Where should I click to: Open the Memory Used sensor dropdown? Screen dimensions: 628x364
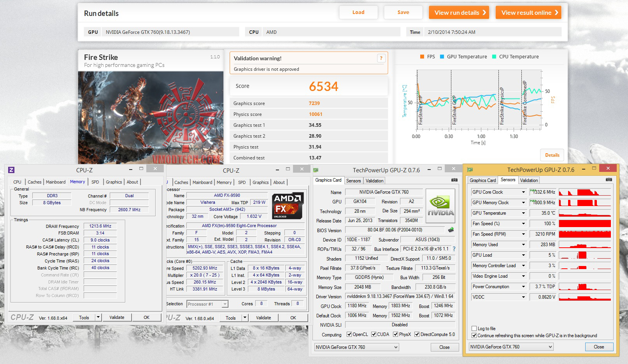[x=524, y=245]
